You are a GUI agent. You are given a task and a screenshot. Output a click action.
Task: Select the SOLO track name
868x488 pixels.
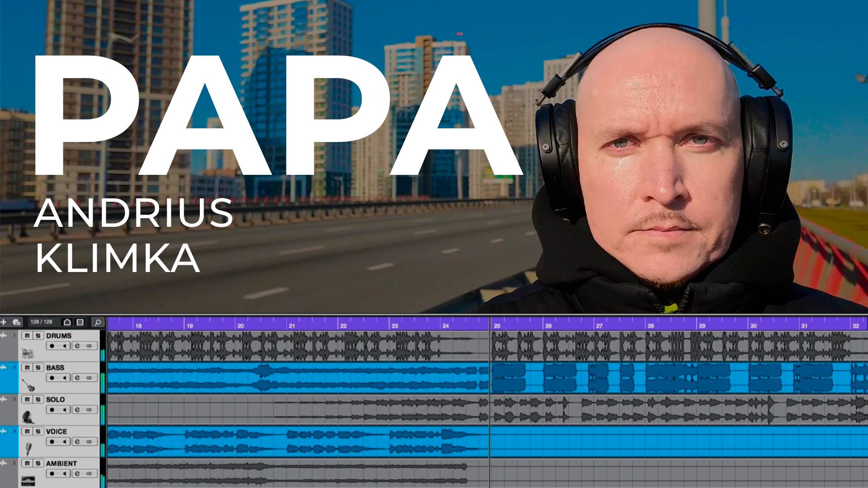point(55,400)
